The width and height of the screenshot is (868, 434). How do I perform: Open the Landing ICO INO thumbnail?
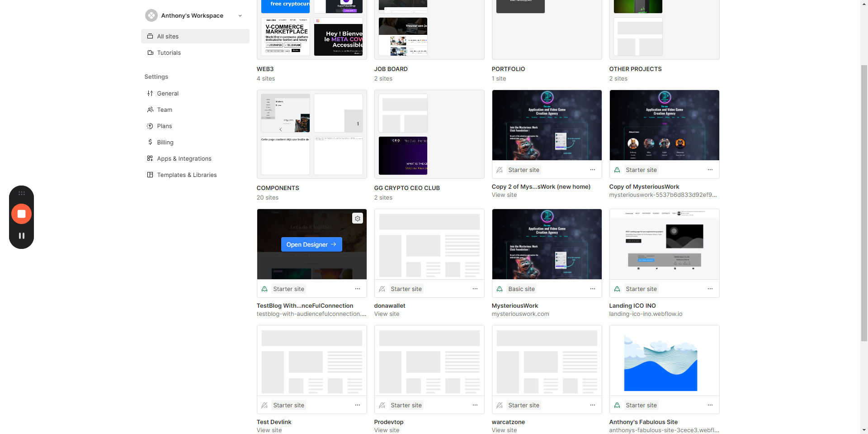coord(664,244)
